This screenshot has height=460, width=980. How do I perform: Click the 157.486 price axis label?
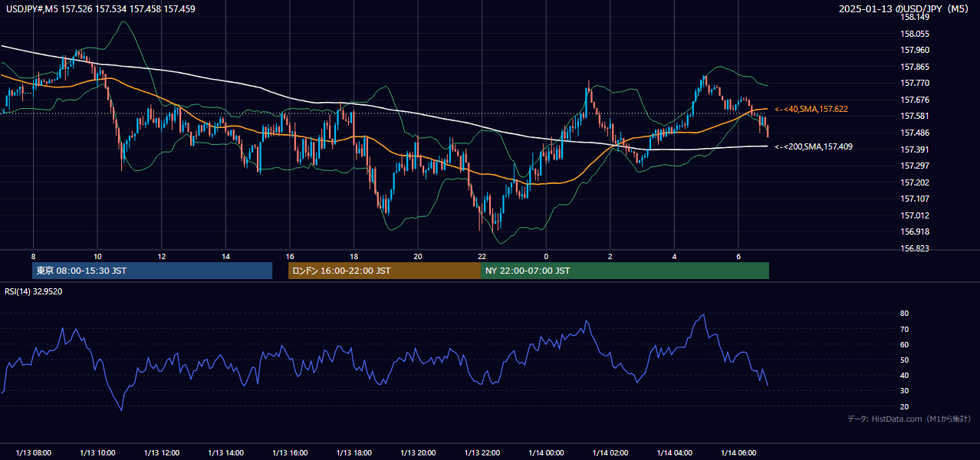(914, 133)
